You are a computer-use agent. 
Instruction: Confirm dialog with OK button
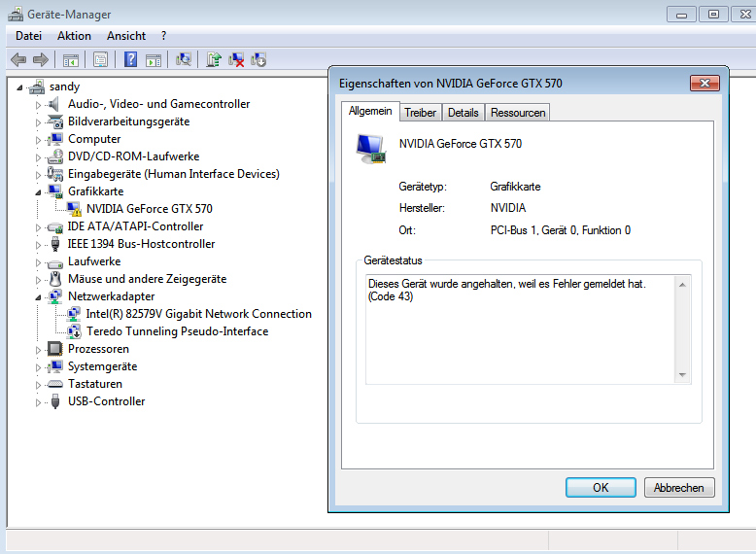click(601, 488)
